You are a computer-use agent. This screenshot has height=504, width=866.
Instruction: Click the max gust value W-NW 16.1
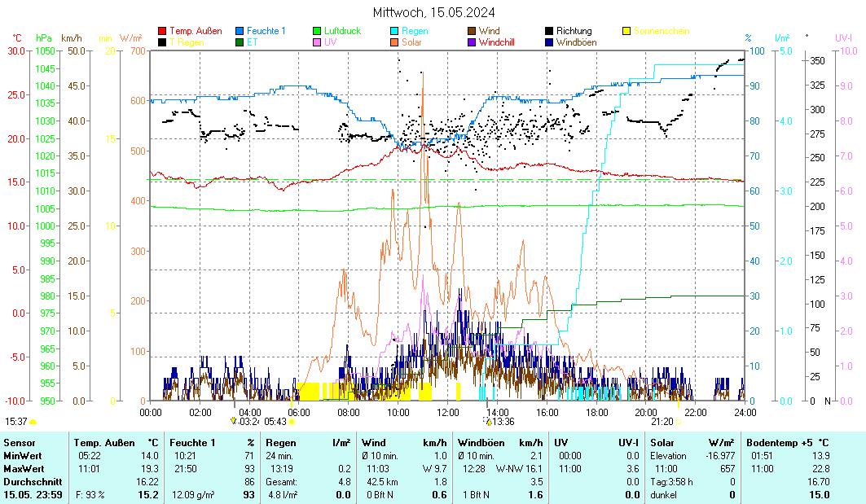519,469
